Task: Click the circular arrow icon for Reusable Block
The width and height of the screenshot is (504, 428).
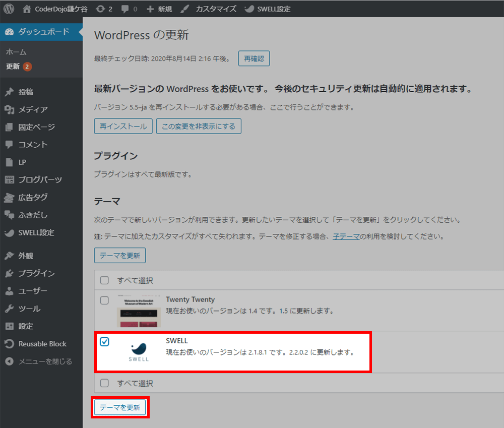Action: [9, 344]
